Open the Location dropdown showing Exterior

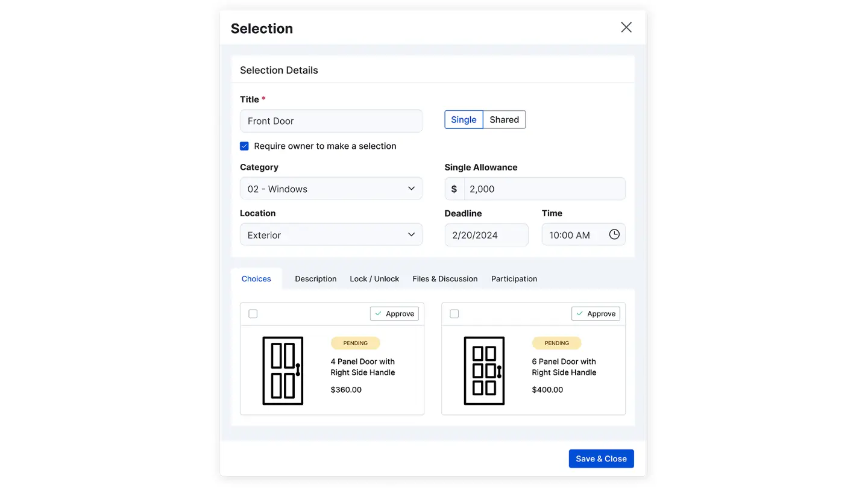[x=331, y=235]
